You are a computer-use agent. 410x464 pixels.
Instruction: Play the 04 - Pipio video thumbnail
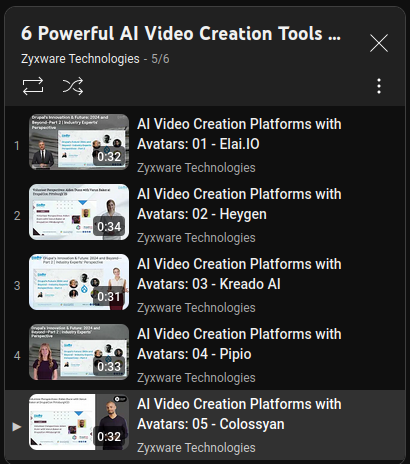click(79, 352)
